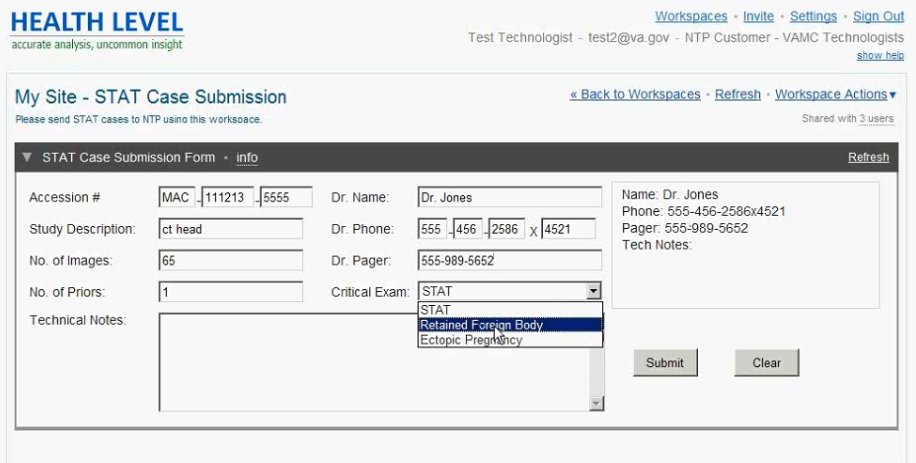Collapse the STAT Case Submission Form triangle
This screenshot has width=916, height=463.
pos(27,157)
